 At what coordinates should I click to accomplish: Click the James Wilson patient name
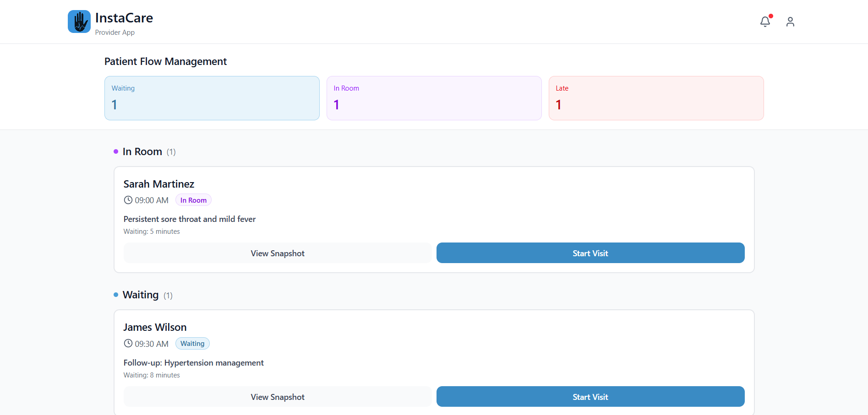[x=155, y=327]
